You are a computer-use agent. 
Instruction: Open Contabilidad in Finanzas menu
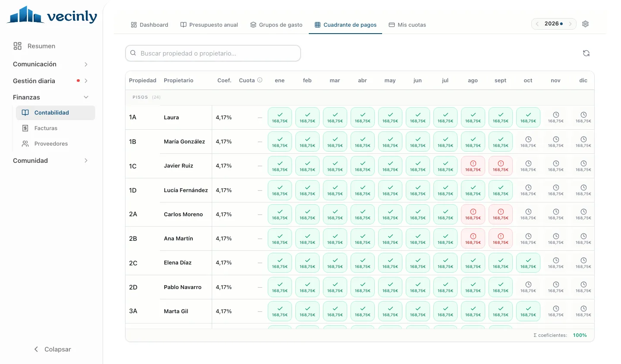(x=56, y=113)
